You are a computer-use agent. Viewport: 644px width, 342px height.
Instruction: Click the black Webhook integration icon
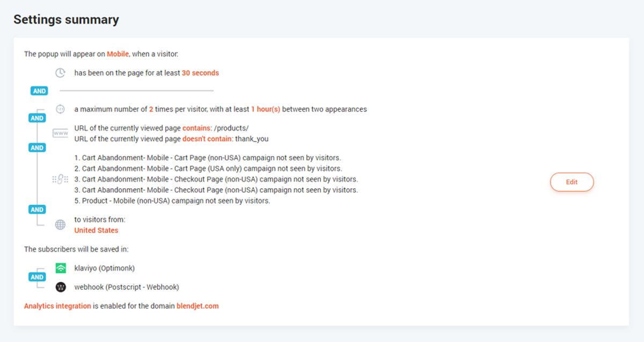pyautogui.click(x=61, y=287)
